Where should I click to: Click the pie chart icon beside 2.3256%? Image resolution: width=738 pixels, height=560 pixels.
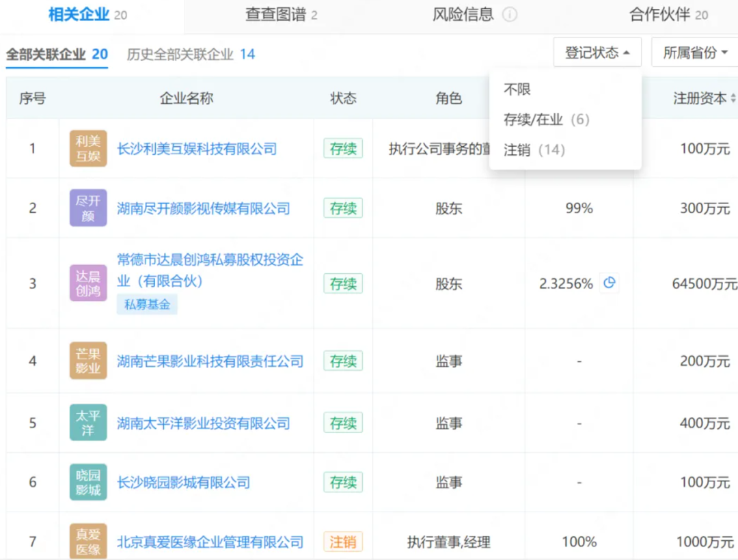610,283
